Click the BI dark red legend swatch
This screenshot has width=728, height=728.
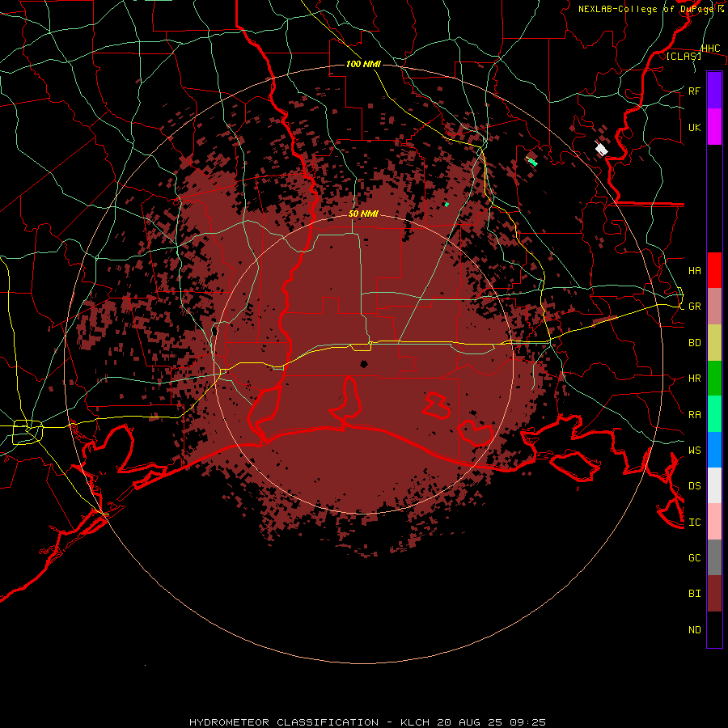tap(714, 594)
